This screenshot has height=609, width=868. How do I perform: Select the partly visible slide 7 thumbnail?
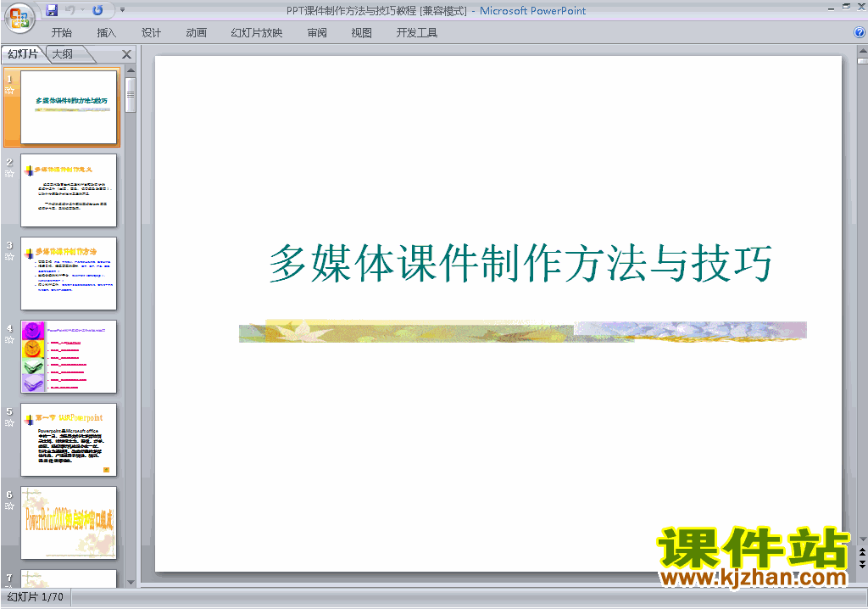tap(69, 578)
